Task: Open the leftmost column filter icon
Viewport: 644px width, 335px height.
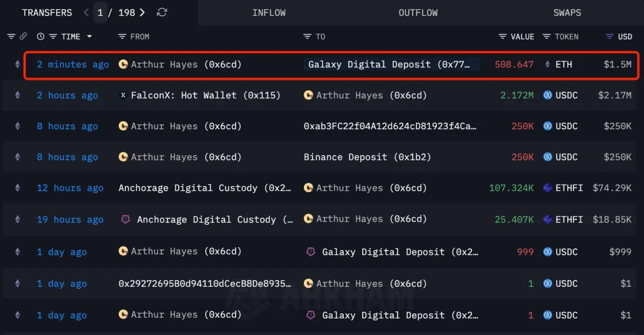Action: click(x=11, y=37)
